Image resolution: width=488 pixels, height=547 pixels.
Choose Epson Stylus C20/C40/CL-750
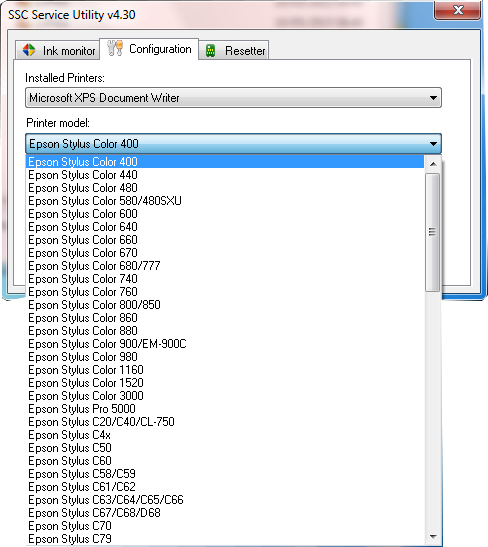pyautogui.click(x=225, y=422)
